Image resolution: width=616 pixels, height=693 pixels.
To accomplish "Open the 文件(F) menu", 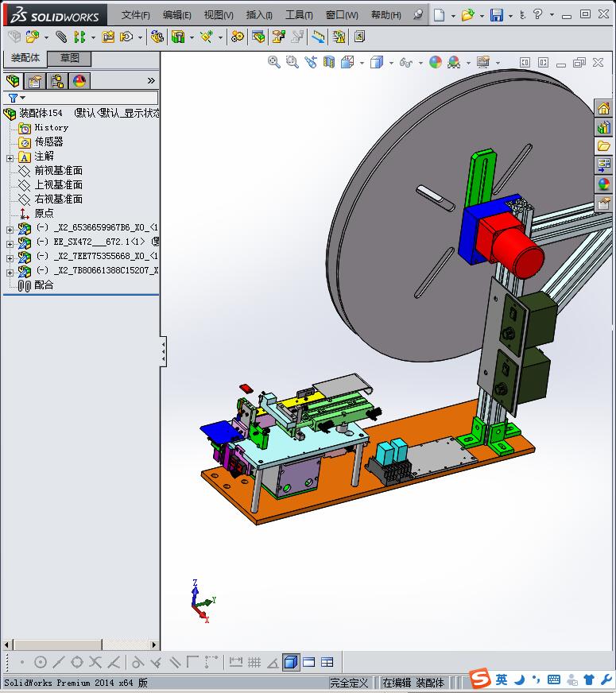I will (135, 15).
